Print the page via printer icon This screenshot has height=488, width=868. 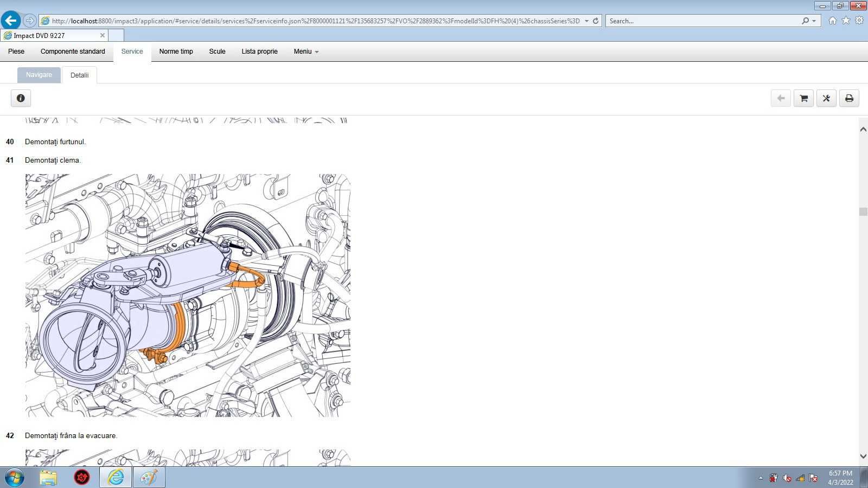849,98
